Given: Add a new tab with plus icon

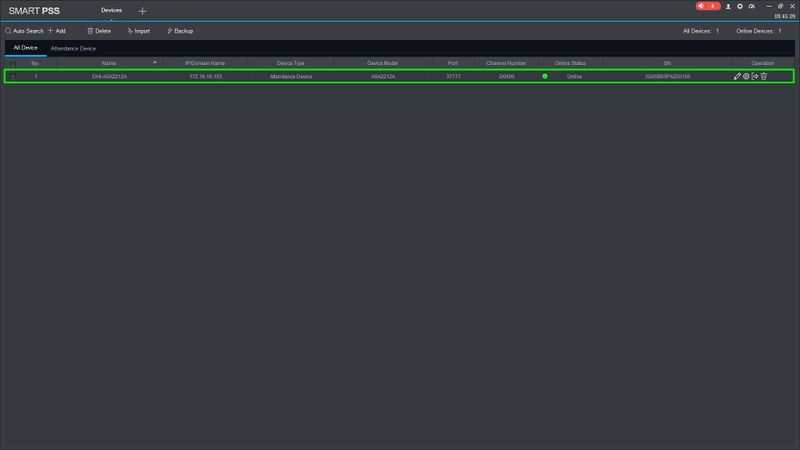Looking at the screenshot, I should (x=142, y=11).
